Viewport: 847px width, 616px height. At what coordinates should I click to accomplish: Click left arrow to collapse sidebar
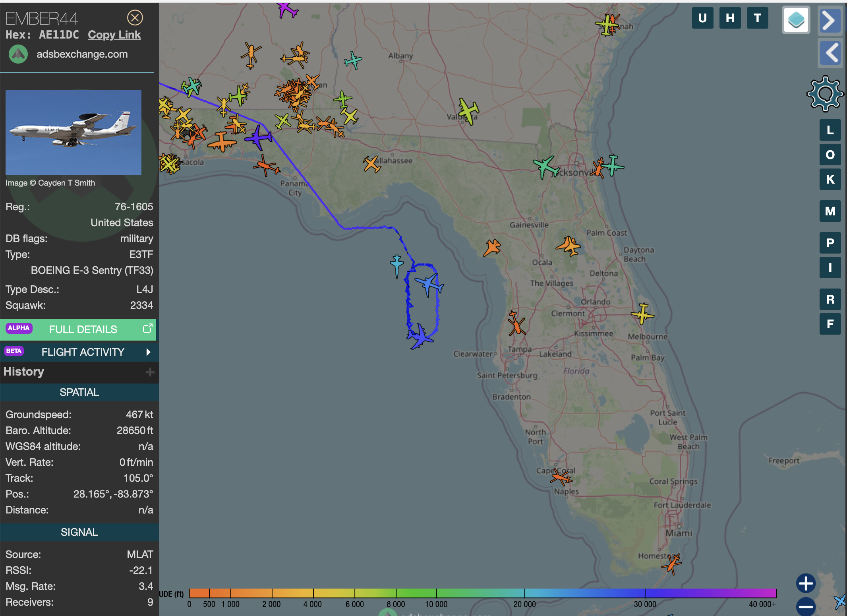pos(830,53)
